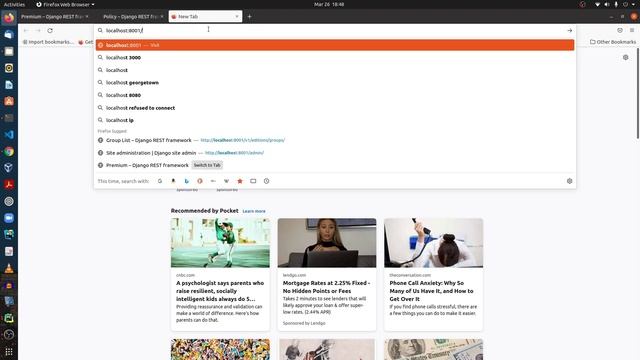Click Import bookmarks toolbar item

(48, 42)
